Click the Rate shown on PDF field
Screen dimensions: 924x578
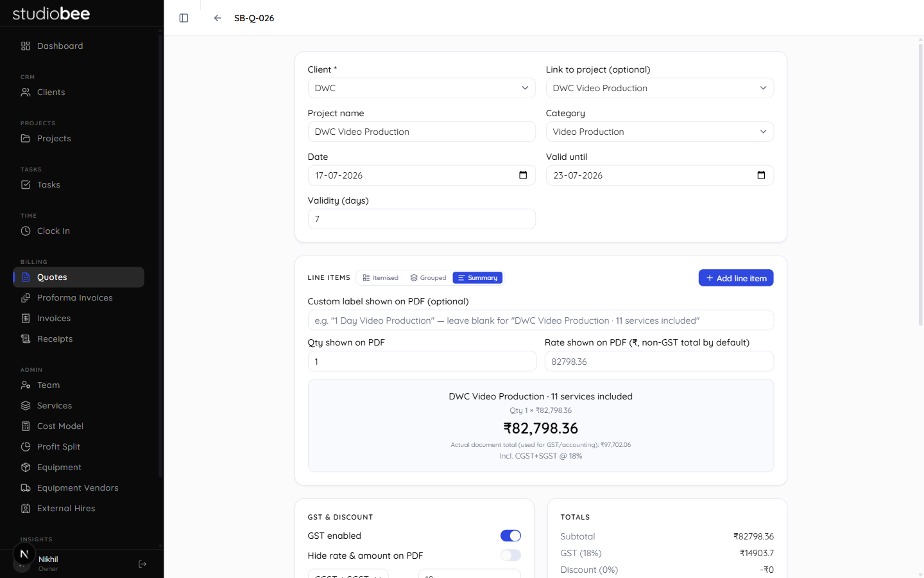[659, 362]
